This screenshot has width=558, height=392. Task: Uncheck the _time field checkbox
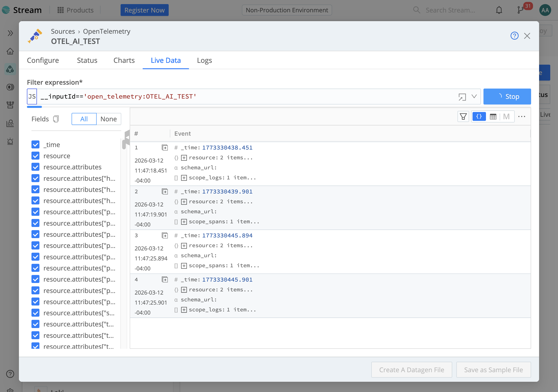point(36,145)
